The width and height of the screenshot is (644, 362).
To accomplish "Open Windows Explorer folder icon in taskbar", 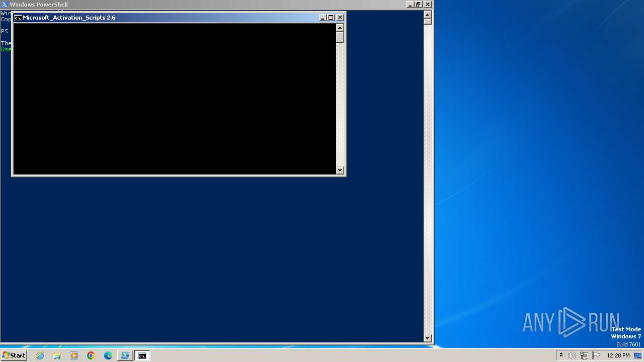I will pyautogui.click(x=57, y=355).
